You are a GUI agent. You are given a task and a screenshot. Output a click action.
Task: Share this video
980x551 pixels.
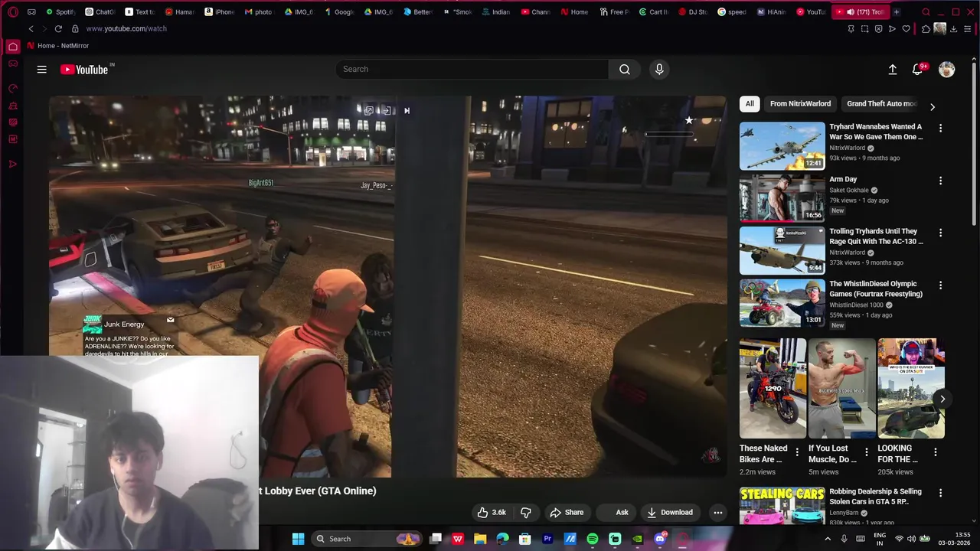(x=567, y=512)
